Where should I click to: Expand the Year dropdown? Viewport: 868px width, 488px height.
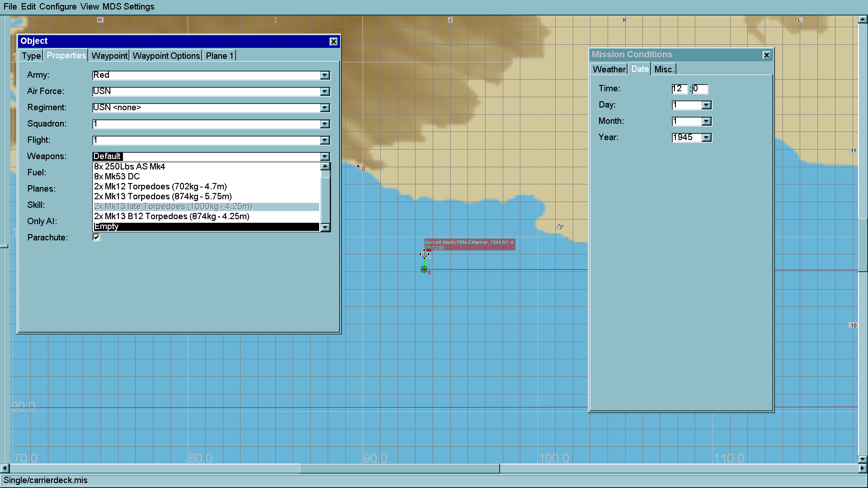(x=706, y=138)
